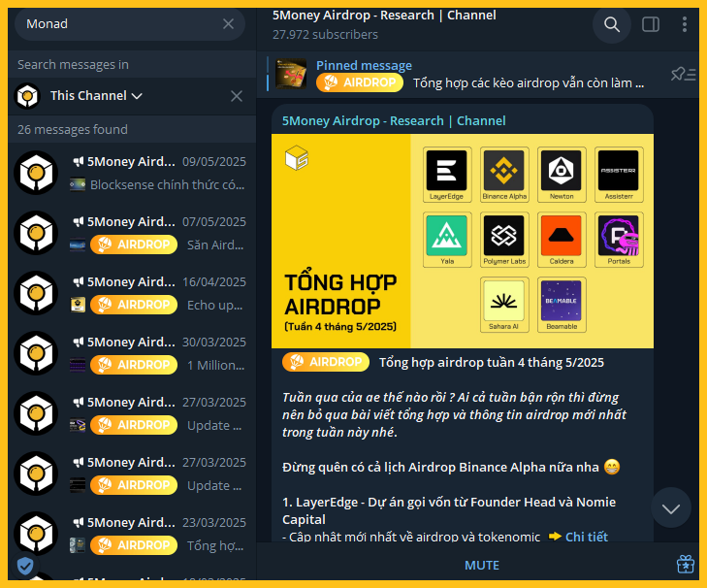Click the channel avatar of 09/05/2025 result
The image size is (707, 588).
pos(36,173)
